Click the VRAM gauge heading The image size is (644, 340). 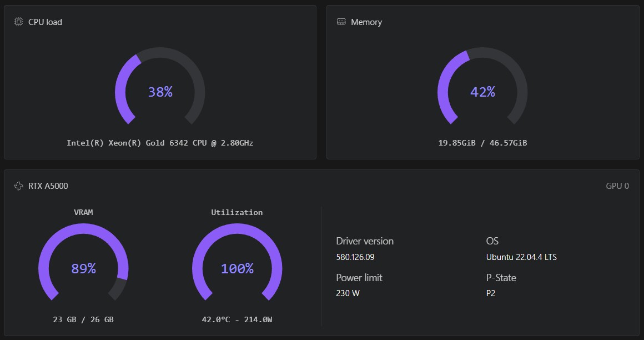83,212
